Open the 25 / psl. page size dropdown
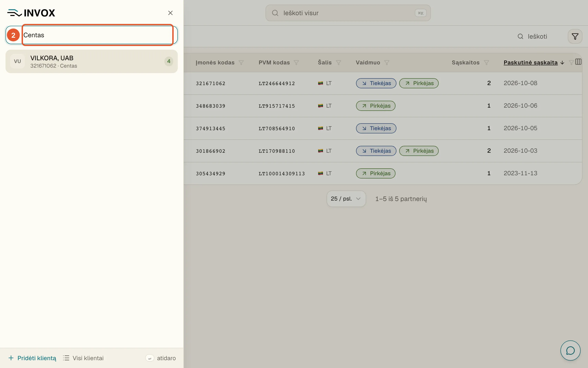 click(346, 198)
